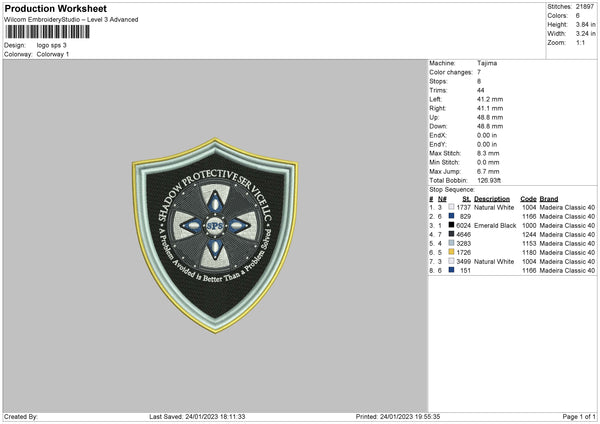The image size is (600, 424).
Task: Click the EndY value '0.00 in'
Action: [x=487, y=144]
